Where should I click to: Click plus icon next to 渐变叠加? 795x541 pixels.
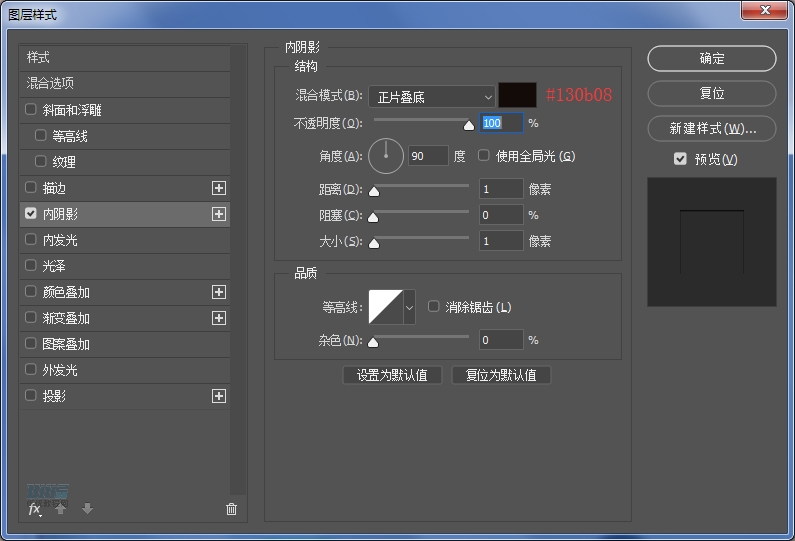coord(219,318)
